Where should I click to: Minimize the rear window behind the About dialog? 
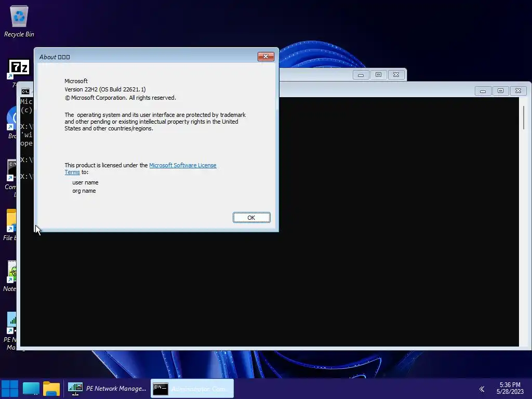[361, 75]
